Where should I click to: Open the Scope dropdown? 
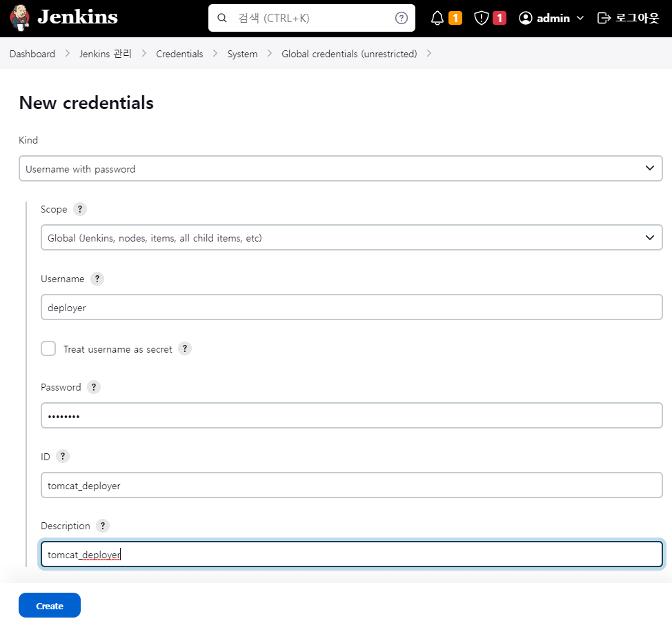pos(351,237)
